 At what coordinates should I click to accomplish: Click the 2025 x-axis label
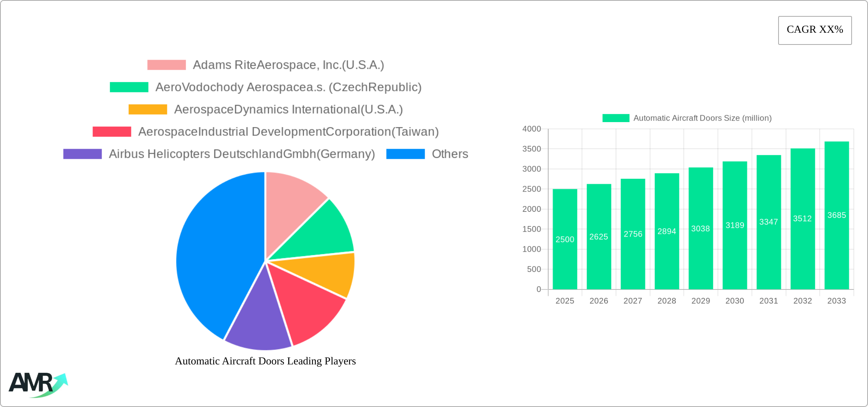565,301
